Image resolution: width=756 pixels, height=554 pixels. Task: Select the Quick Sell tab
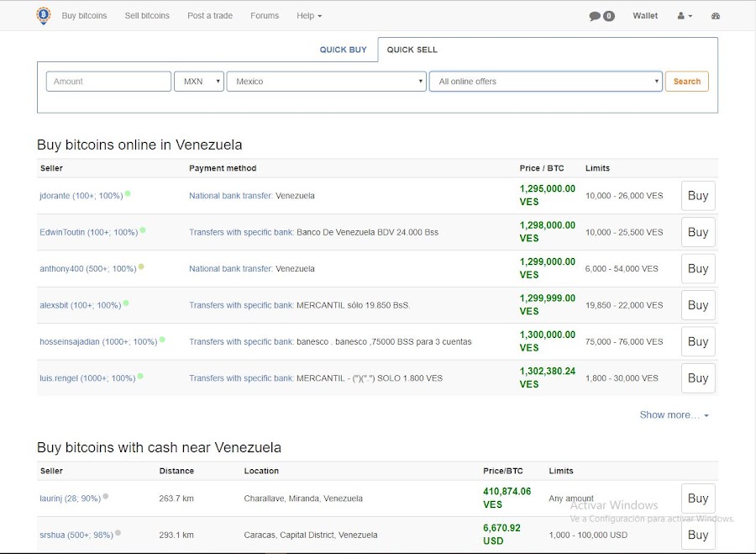[x=412, y=50]
